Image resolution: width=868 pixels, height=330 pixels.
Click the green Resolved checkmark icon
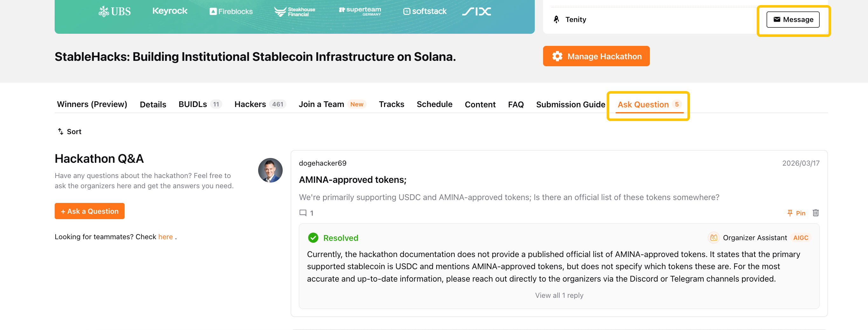[x=313, y=238]
